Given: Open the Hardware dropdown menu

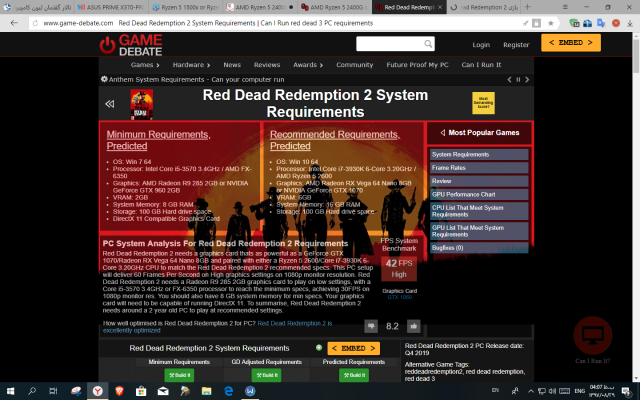Looking at the screenshot, I should point(191,65).
